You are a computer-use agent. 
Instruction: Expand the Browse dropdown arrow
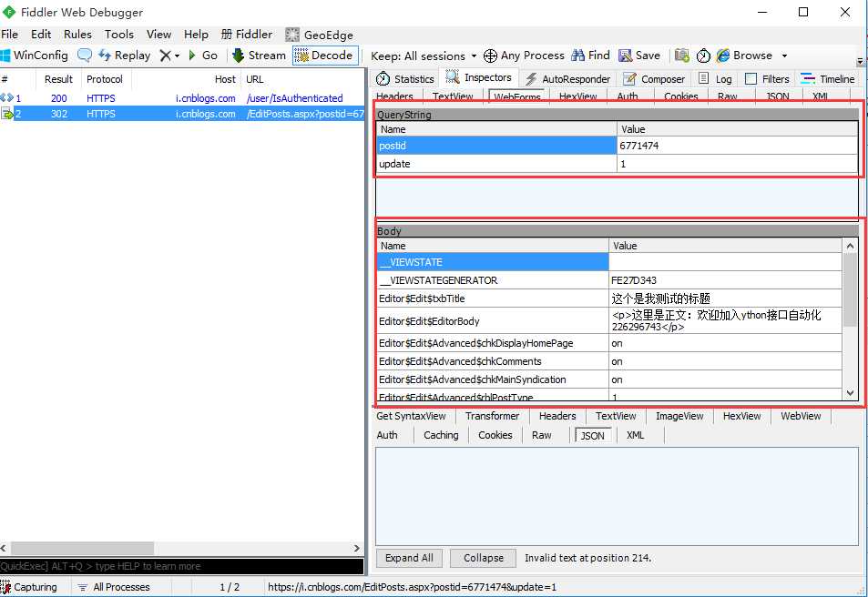click(784, 56)
